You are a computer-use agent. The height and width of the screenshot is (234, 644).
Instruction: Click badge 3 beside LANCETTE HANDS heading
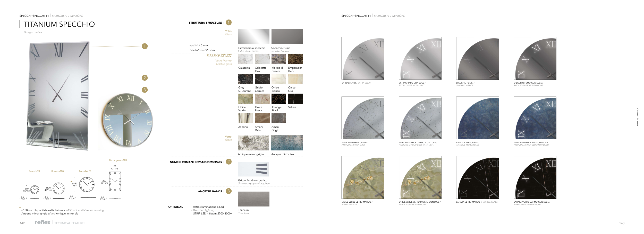click(x=228, y=191)
